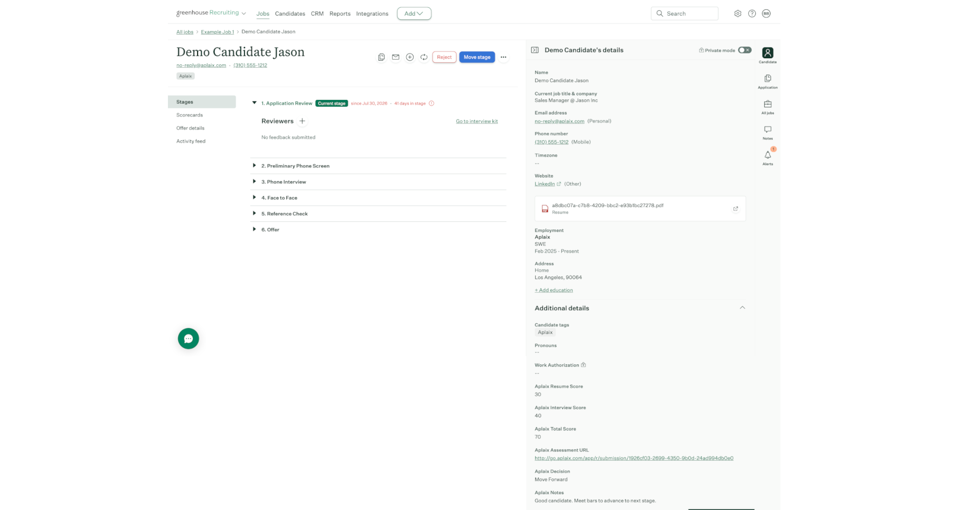The image size is (980, 510).
Task: Click the Move stage button
Action: coord(477,57)
